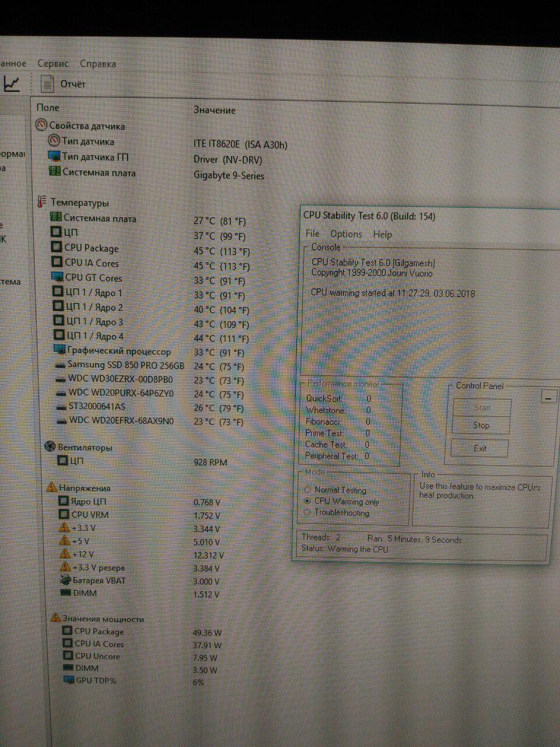This screenshot has height=747, width=560.
Task: Open the Help menu in CPU Stability Test
Action: pos(382,234)
